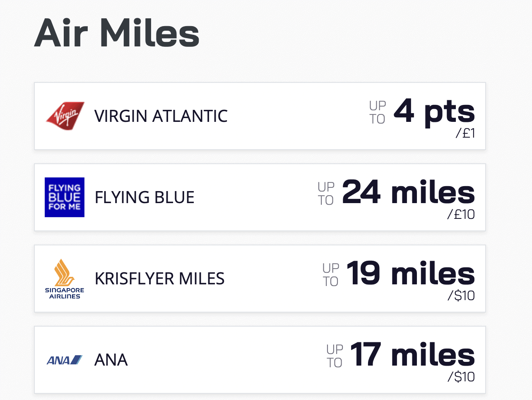Open the FLYING BLUE name link
This screenshot has height=400, width=532.
pos(144,197)
